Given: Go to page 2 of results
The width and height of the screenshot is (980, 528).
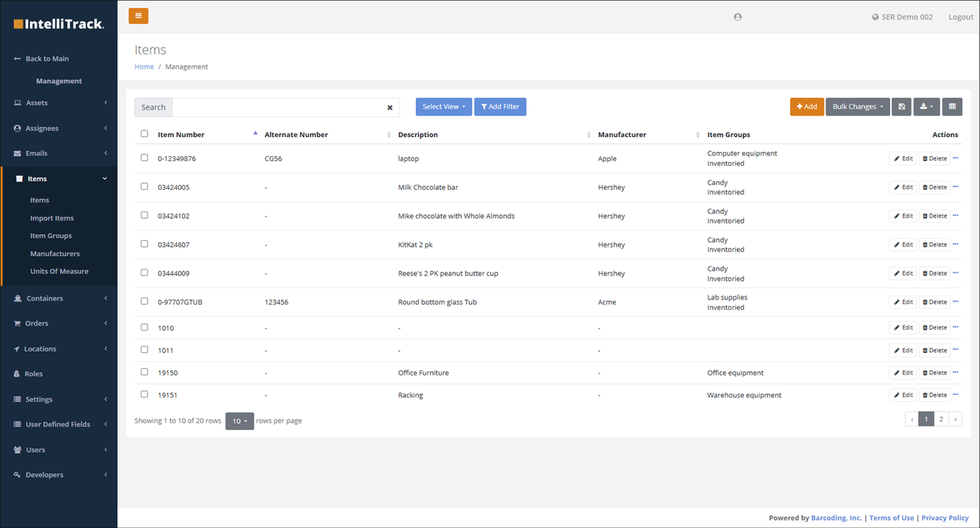Looking at the screenshot, I should [941, 419].
